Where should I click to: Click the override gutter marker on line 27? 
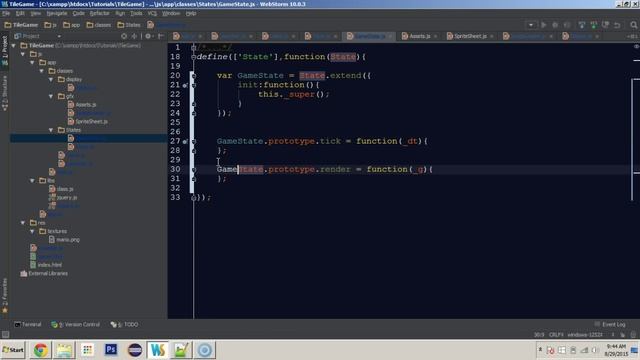[x=185, y=142]
